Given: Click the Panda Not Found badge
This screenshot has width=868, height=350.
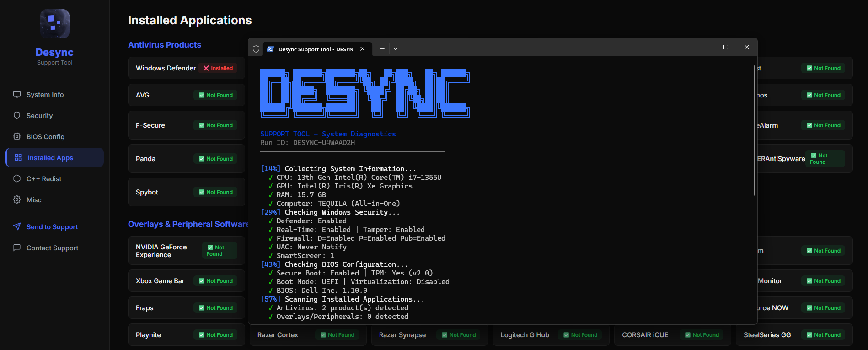Looking at the screenshot, I should [x=216, y=159].
